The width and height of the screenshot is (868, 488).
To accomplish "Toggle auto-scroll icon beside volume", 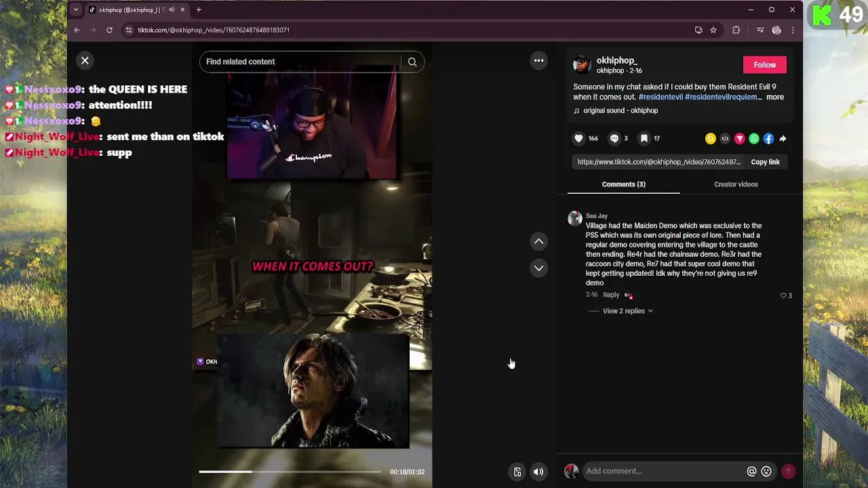I will [517, 472].
